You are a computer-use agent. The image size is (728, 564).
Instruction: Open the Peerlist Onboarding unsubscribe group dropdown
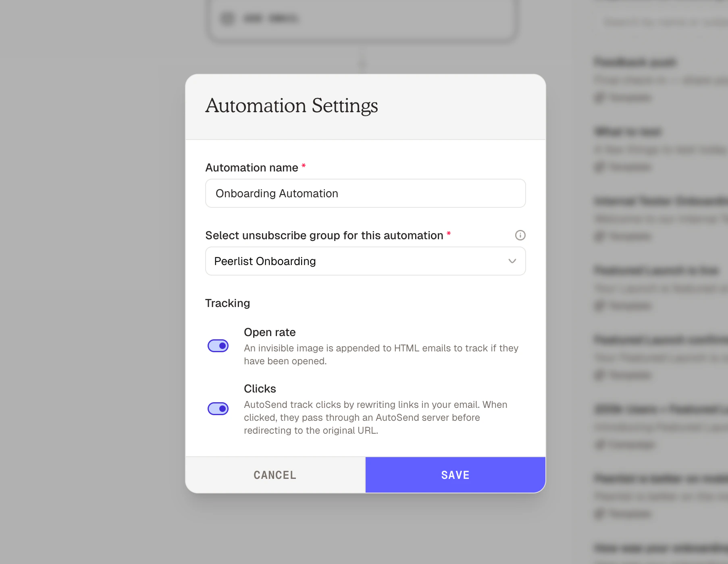(365, 261)
